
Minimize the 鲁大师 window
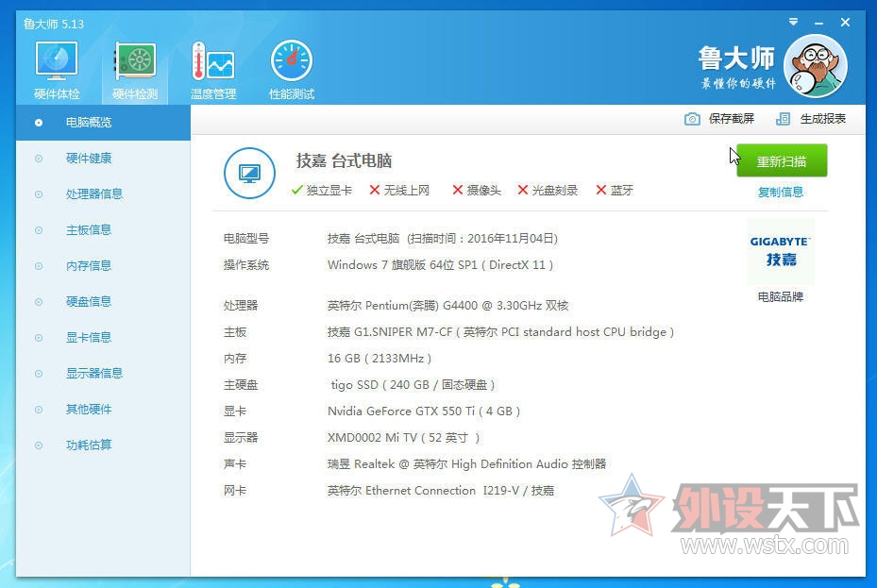[x=819, y=23]
